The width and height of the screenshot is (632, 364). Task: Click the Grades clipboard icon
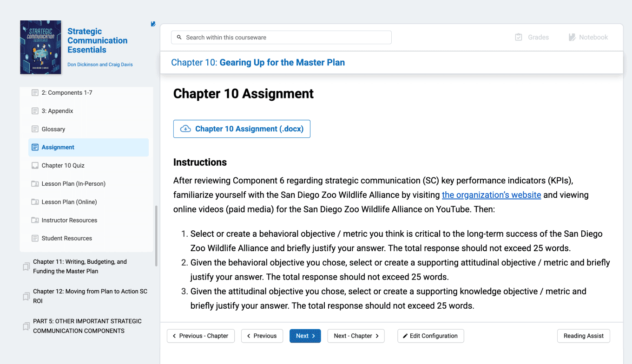pos(519,37)
